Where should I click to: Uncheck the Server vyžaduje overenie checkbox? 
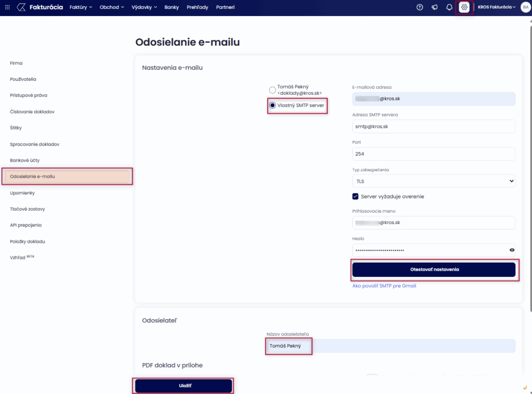tap(355, 196)
